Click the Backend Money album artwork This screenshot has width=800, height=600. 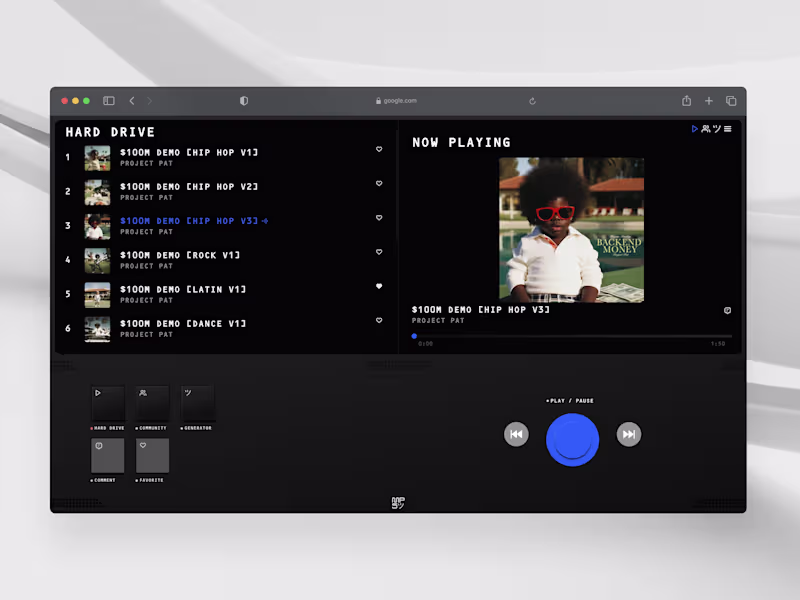point(571,230)
